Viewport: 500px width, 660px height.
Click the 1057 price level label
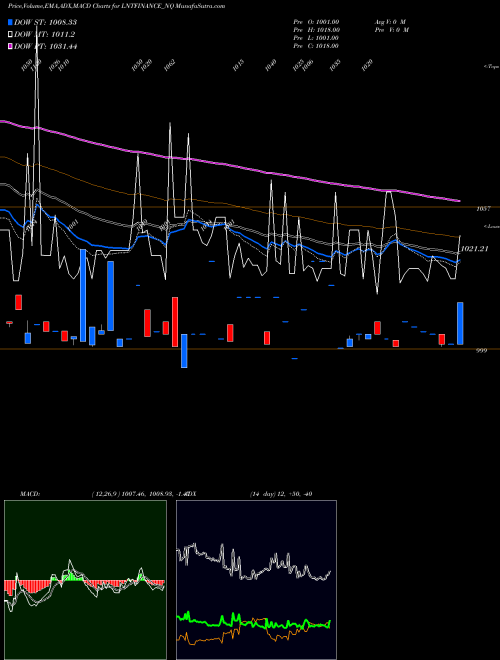pyautogui.click(x=483, y=209)
